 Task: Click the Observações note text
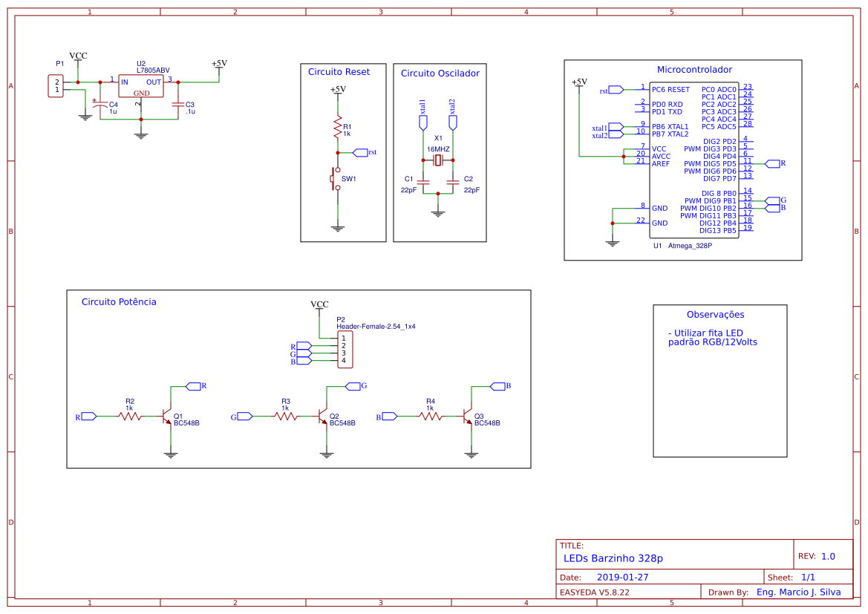pyautogui.click(x=713, y=338)
